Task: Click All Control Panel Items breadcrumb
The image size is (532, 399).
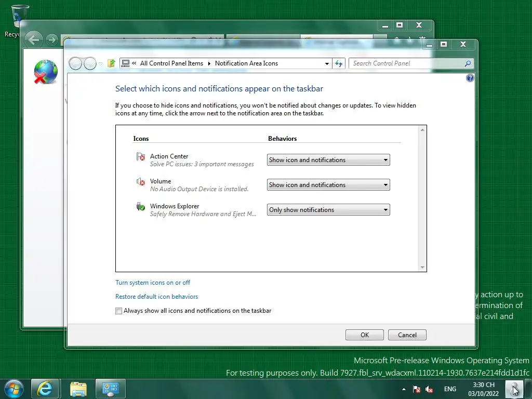Action: 171,63
